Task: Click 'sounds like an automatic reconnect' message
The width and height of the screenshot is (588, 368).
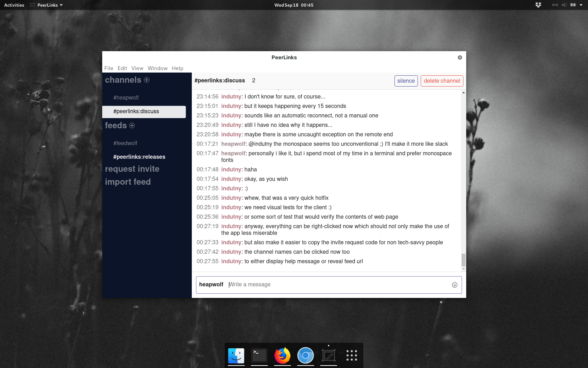Action: (x=311, y=116)
